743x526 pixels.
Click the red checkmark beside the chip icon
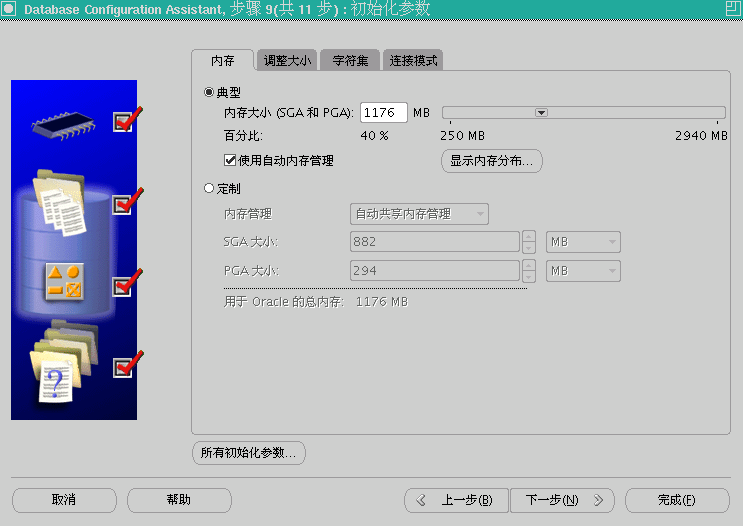pyautogui.click(x=128, y=119)
